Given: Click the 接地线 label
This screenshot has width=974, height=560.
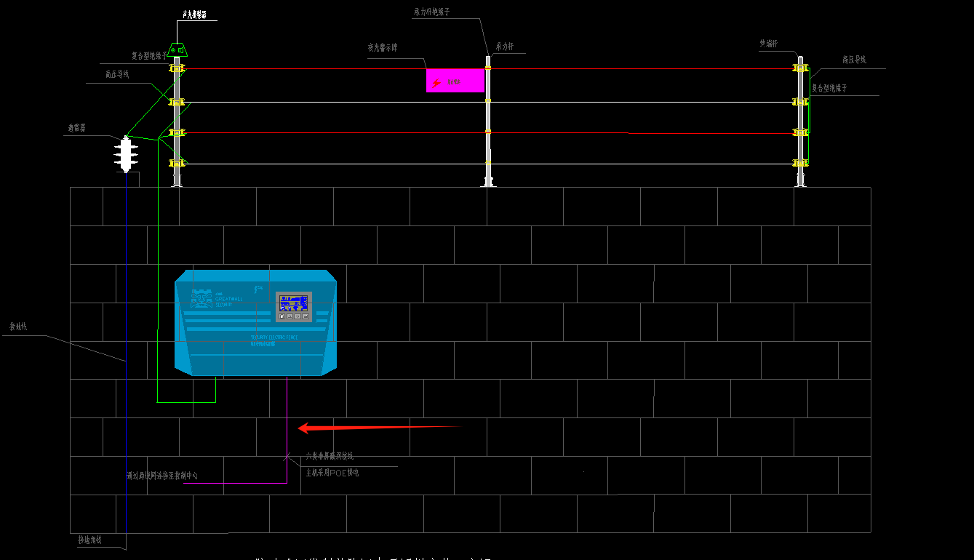Looking at the screenshot, I should click(18, 327).
